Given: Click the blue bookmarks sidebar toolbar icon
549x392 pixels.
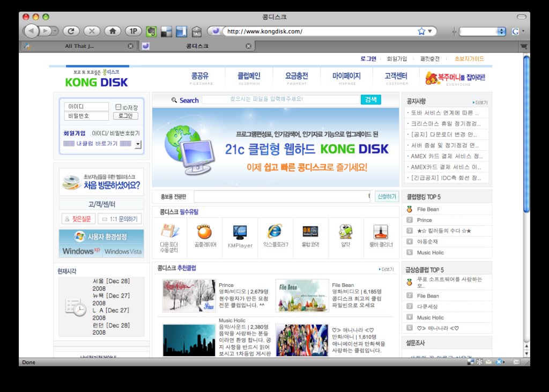Looking at the screenshot, I should pos(181,32).
